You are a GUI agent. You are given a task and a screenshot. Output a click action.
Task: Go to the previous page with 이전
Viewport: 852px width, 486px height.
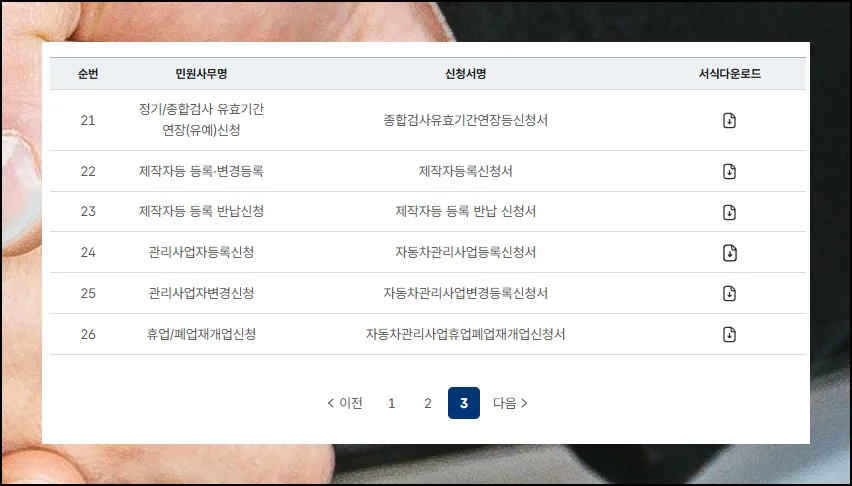[x=345, y=403]
